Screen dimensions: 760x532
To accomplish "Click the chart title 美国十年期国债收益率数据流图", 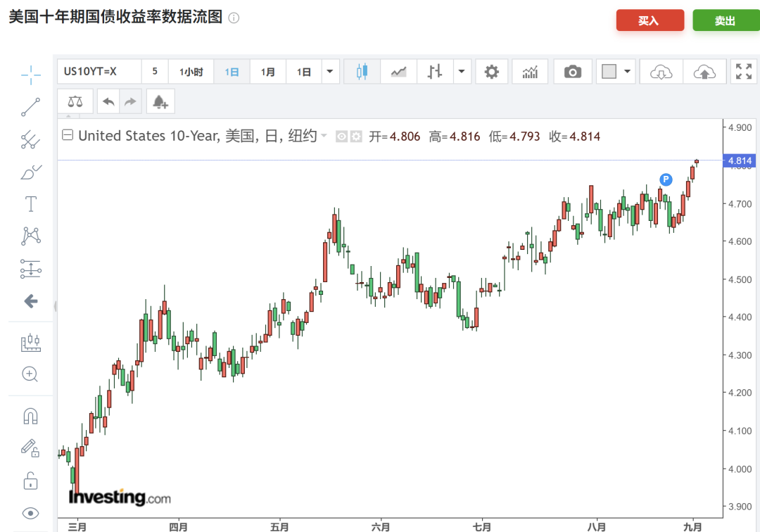I will coord(115,17).
